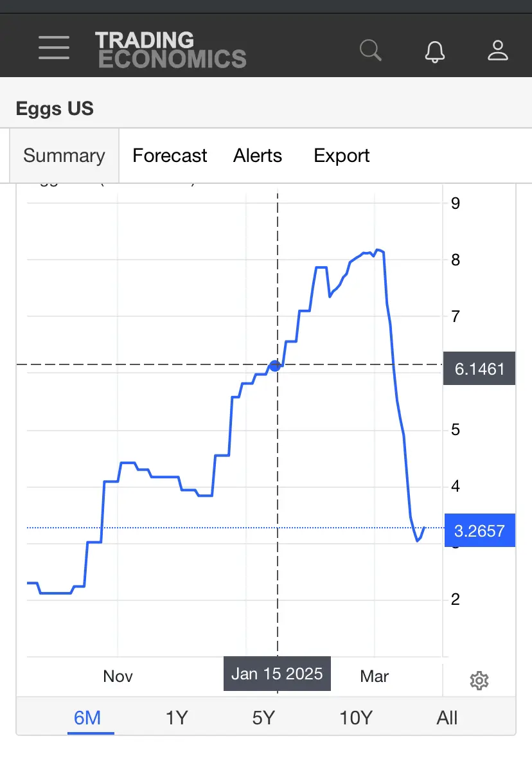Viewport: 532px width, 761px height.
Task: Open the notifications bell
Action: tap(434, 51)
